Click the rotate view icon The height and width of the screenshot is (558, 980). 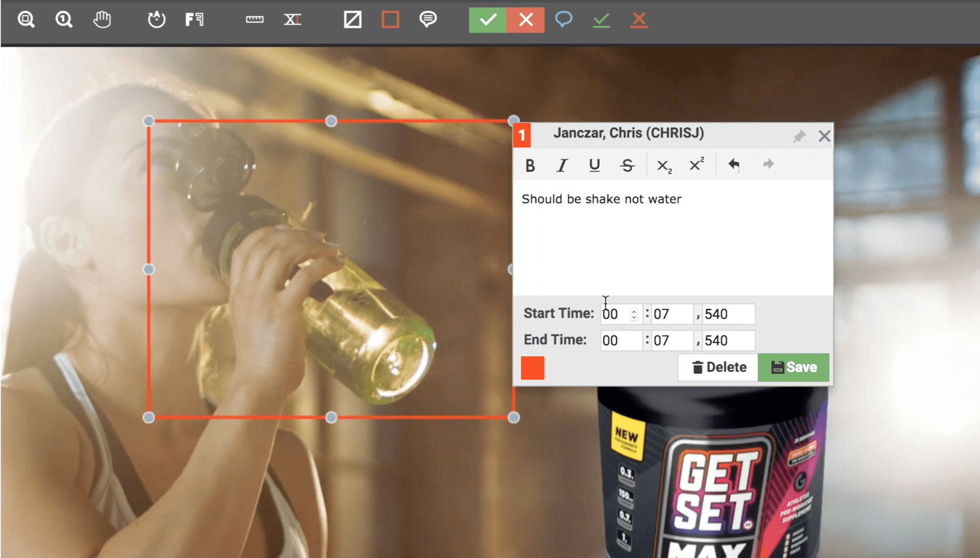[157, 19]
